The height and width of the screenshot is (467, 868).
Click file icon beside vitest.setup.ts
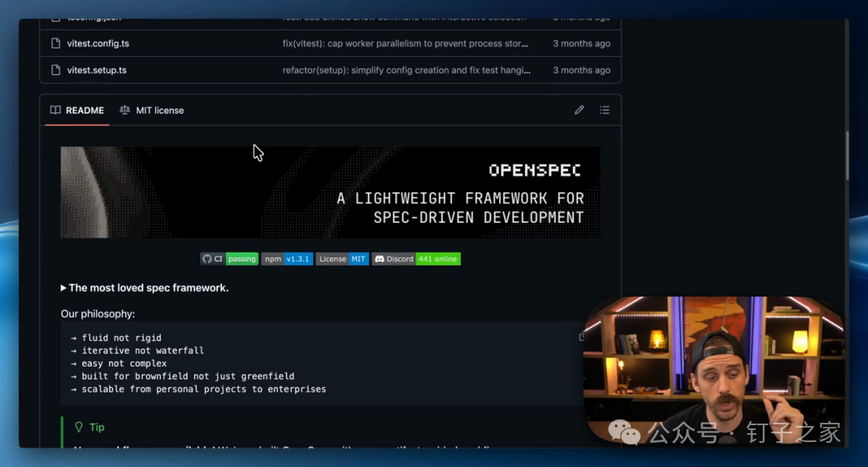55,70
